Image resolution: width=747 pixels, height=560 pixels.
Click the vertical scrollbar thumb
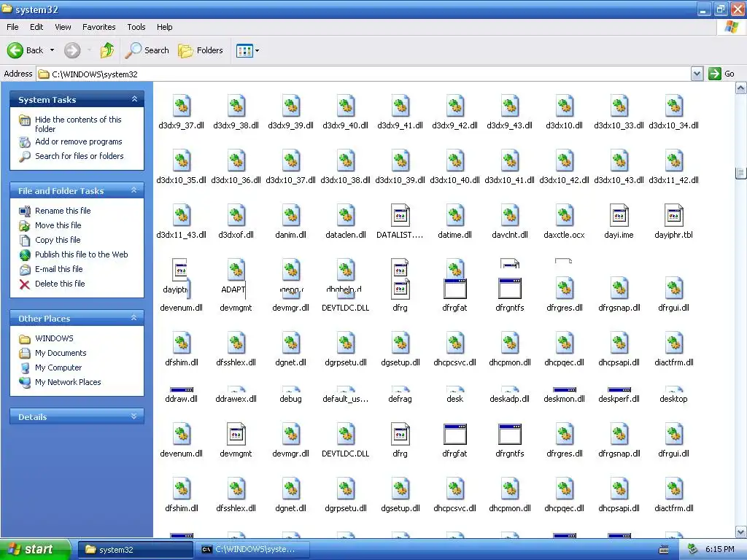click(x=741, y=173)
